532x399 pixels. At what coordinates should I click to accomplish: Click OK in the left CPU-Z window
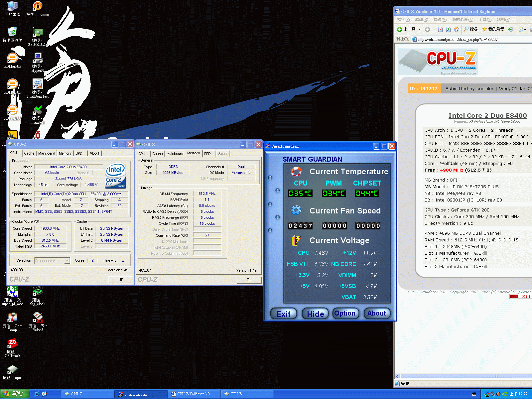(121, 280)
